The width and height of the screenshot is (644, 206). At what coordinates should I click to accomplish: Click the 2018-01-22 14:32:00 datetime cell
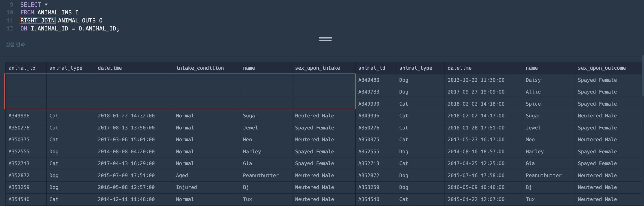(126, 116)
